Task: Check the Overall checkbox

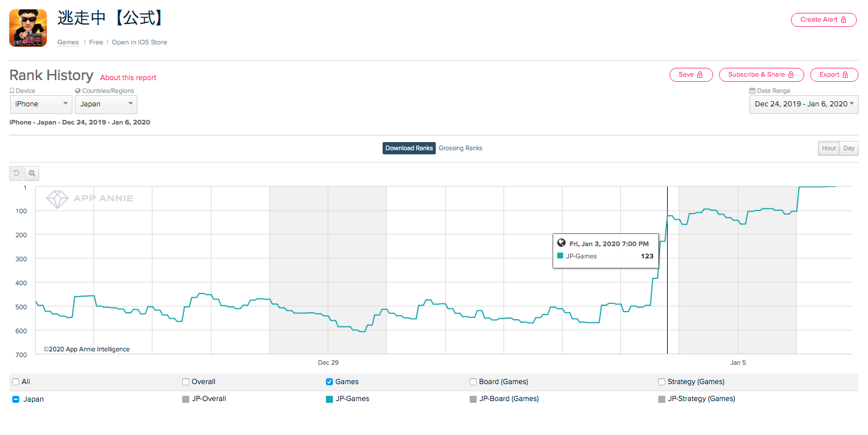Action: (x=186, y=382)
